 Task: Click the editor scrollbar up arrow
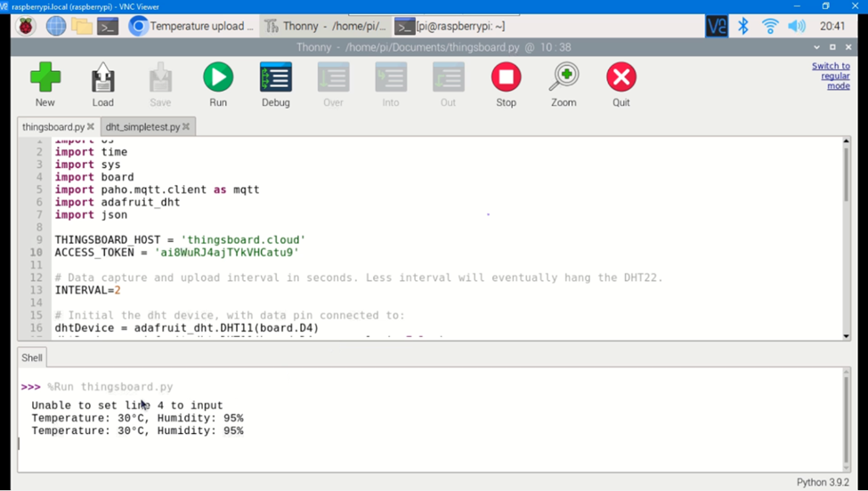(846, 141)
